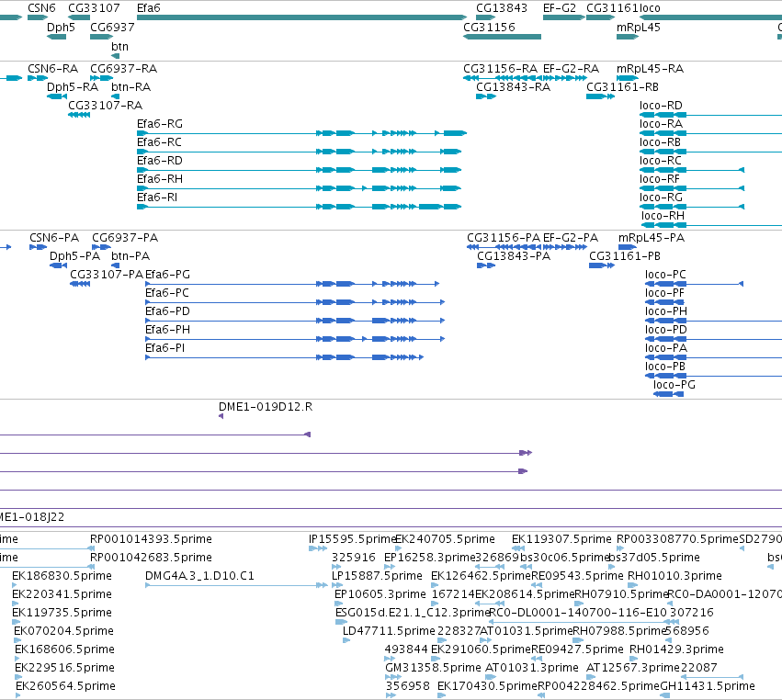Screen dimensions: 782x700
Task: Open the mRpL45-RA transcript label
Action: tap(650, 68)
